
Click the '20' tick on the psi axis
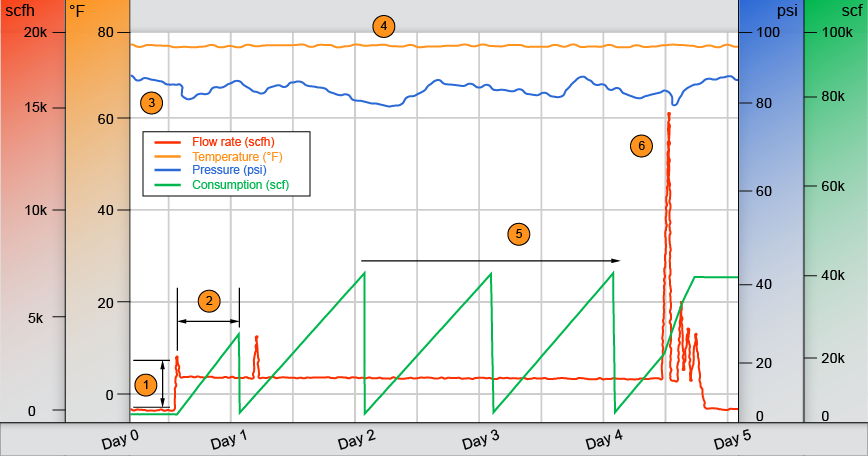(764, 364)
